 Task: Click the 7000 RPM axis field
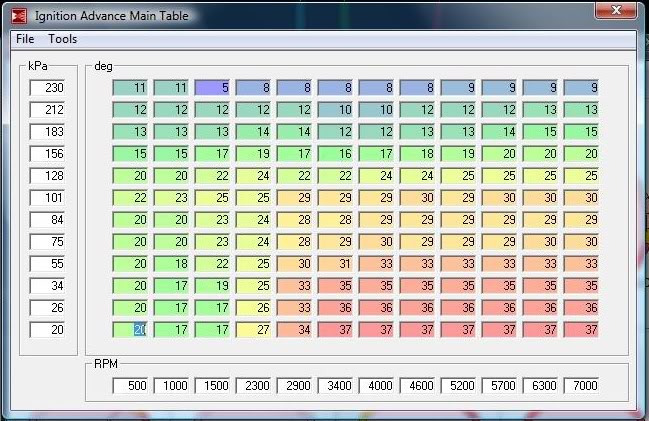point(581,385)
